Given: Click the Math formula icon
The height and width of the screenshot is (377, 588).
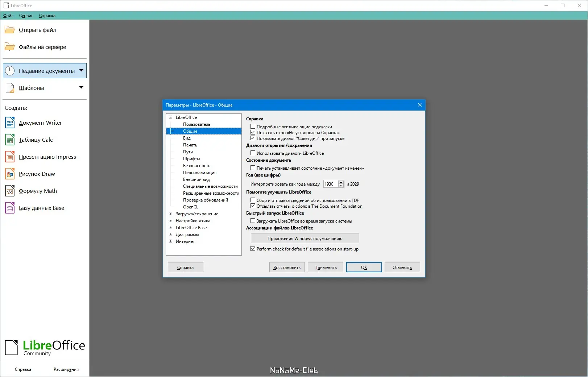Looking at the screenshot, I should pyautogui.click(x=10, y=191).
